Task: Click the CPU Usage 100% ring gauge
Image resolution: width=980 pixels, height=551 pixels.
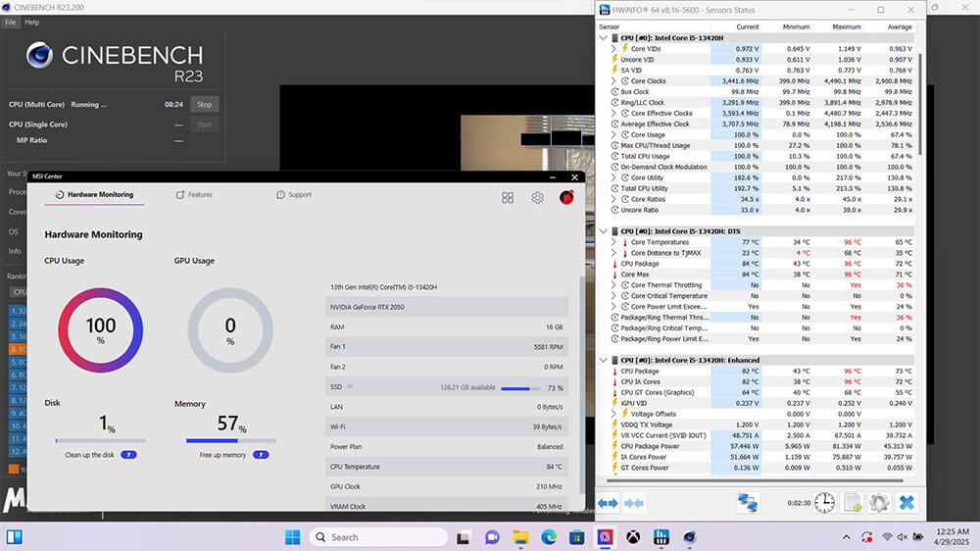Action: point(101,330)
